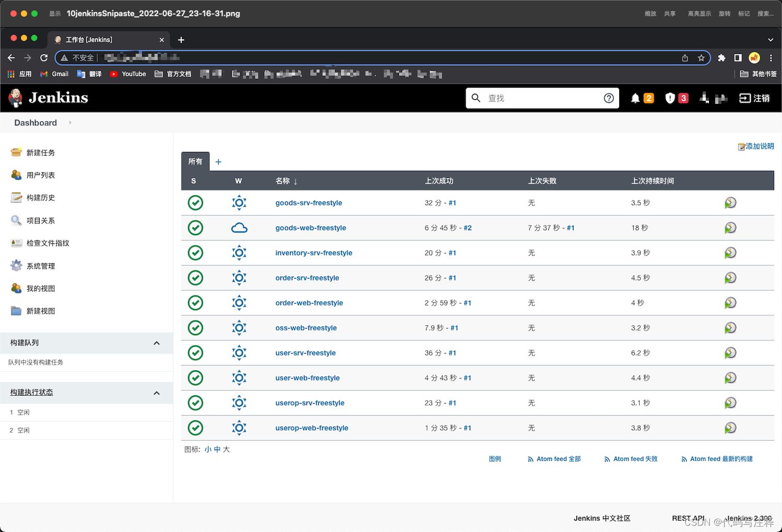This screenshot has height=532, width=782.
Task: Click cloudy weather icon of goods-web-freestyle
Action: pyautogui.click(x=239, y=228)
